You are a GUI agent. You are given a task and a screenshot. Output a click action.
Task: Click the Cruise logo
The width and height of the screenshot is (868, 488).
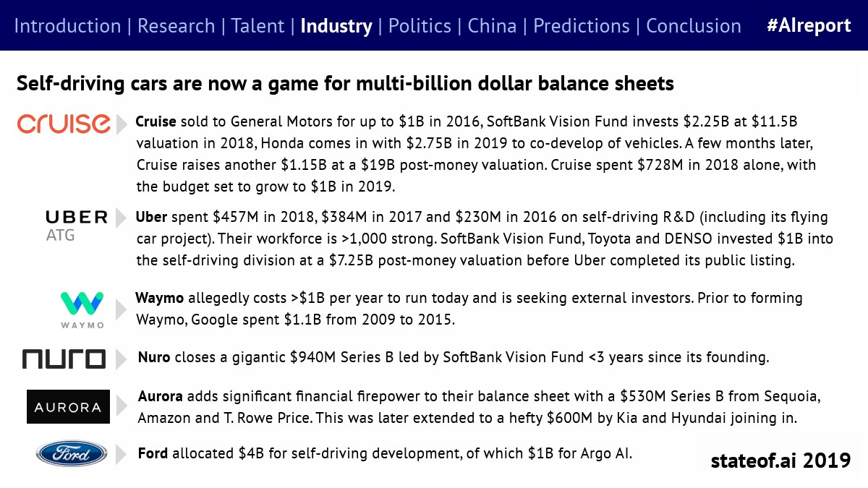64,124
